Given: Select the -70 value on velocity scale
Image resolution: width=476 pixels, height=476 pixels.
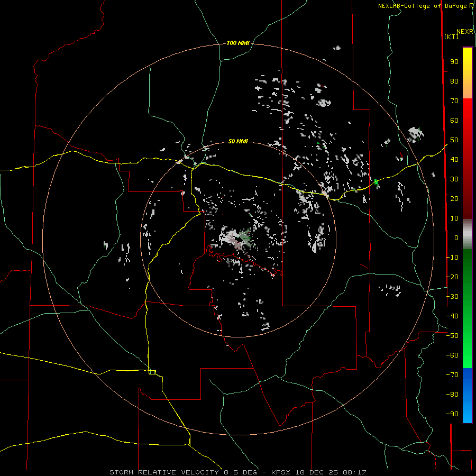Looking at the screenshot, I should point(452,375).
